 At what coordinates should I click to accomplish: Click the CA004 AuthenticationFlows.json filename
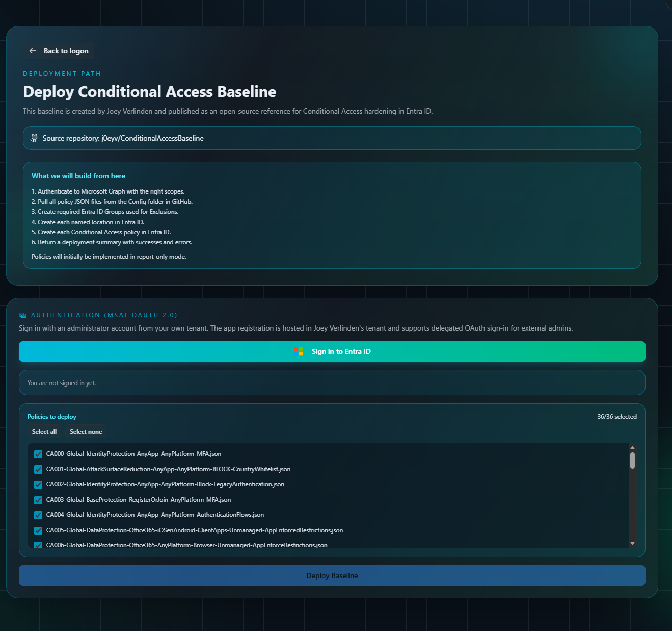[155, 515]
